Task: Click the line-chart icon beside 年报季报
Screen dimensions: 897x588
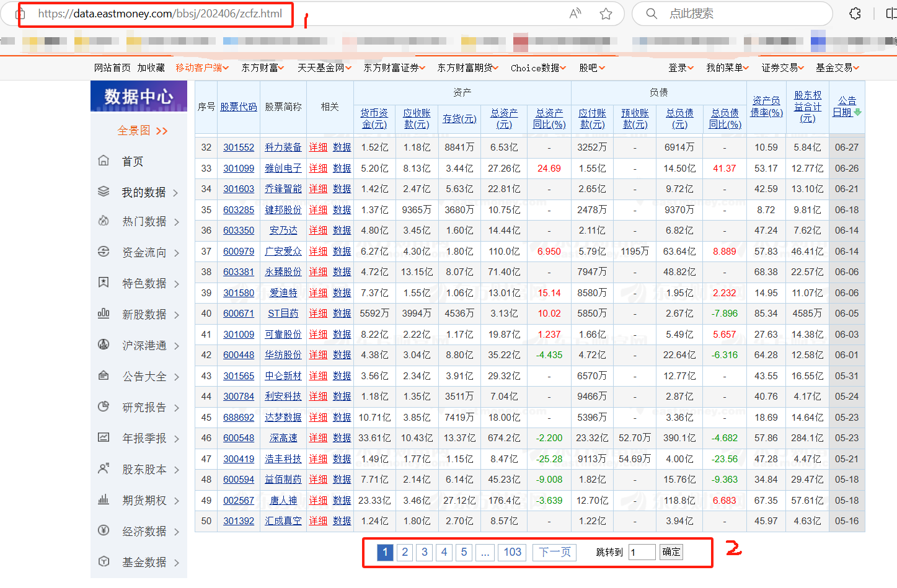Action: (104, 437)
